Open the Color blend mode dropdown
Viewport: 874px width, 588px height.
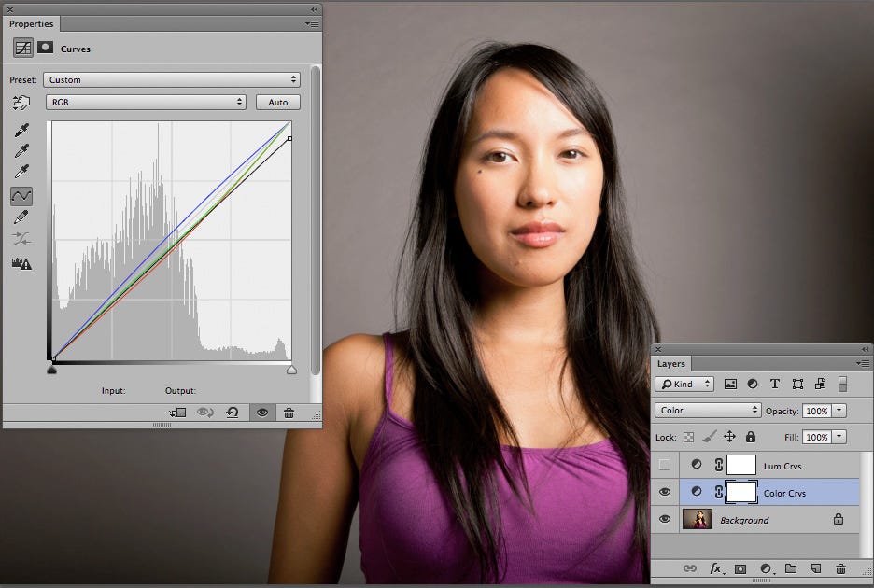(708, 411)
